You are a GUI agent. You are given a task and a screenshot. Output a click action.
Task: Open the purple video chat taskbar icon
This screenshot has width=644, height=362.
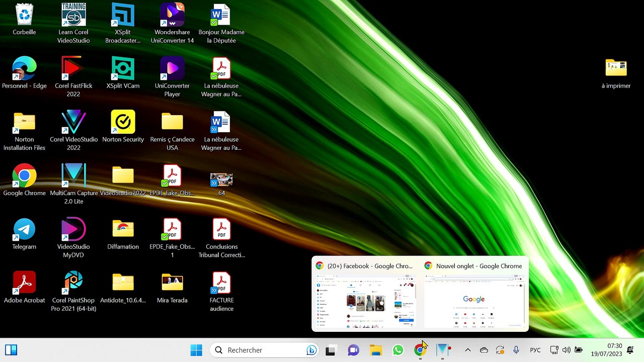353,350
